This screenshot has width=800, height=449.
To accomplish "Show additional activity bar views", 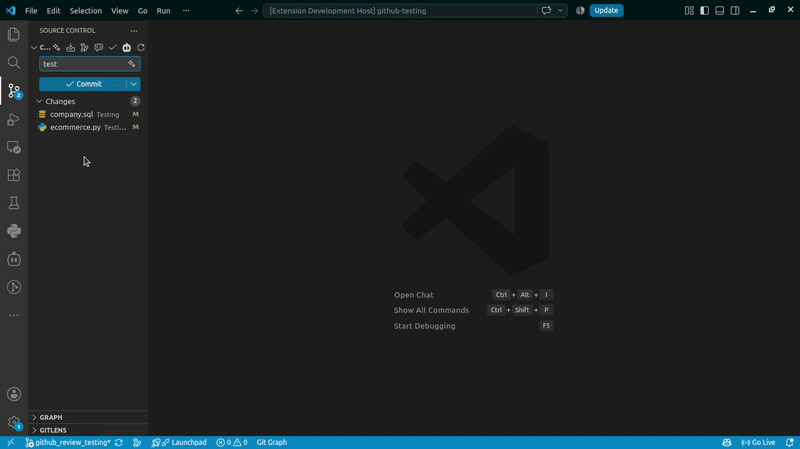I will (x=14, y=315).
